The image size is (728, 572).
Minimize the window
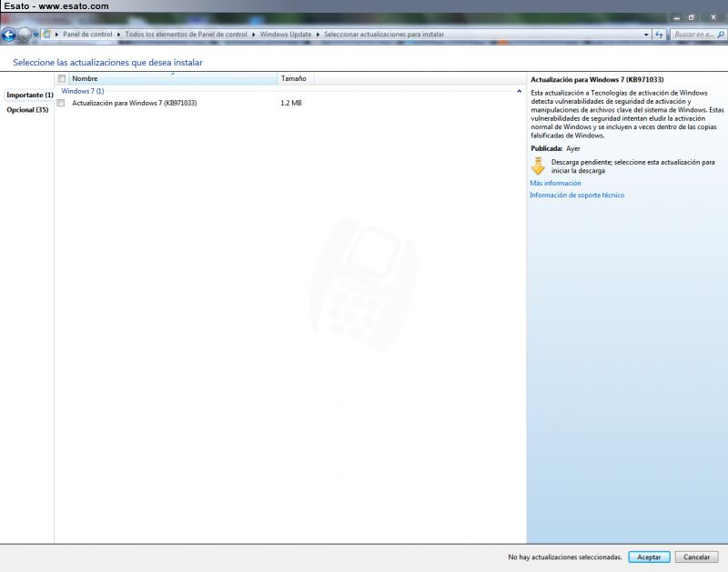pos(676,17)
